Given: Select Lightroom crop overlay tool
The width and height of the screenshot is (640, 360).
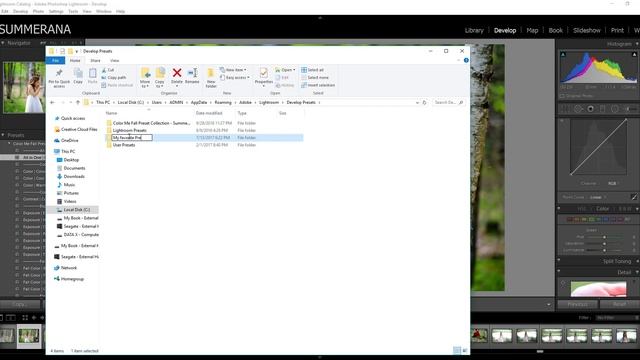Looking at the screenshot, I should click(x=565, y=109).
